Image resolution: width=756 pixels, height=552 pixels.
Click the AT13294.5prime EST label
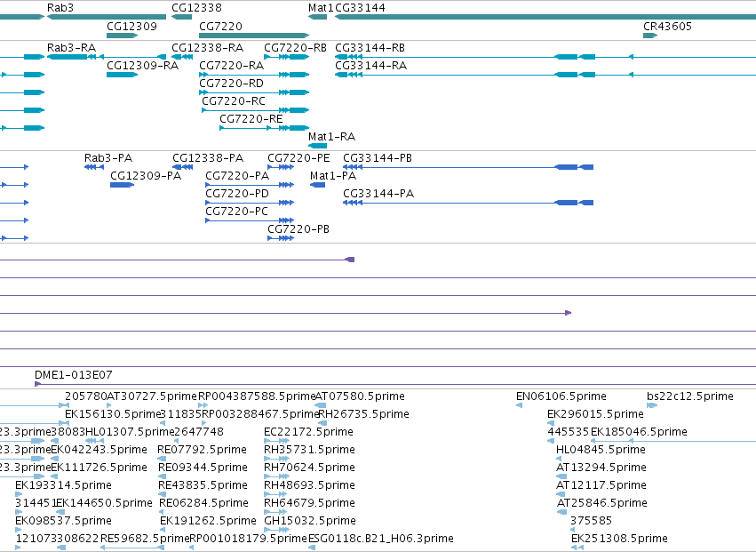(601, 467)
